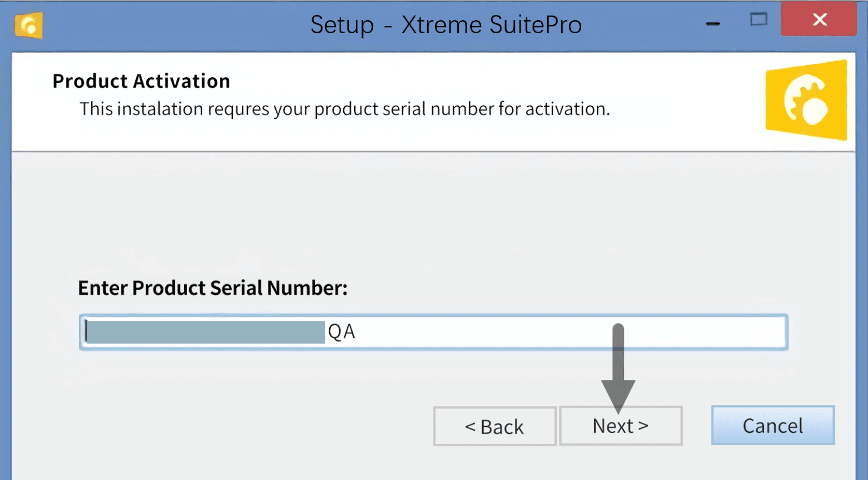Click the Setup - Xtreme SuitePro title text
Image resolution: width=868 pixels, height=480 pixels.
point(446,24)
